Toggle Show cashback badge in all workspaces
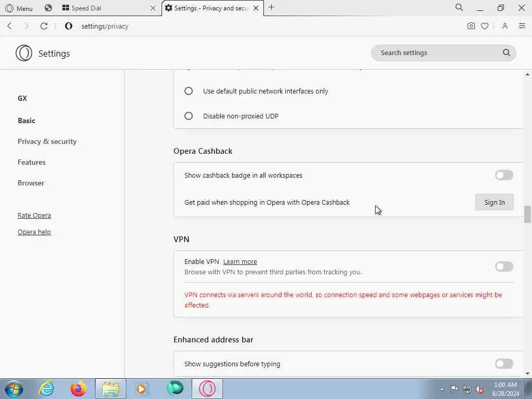 (504, 176)
